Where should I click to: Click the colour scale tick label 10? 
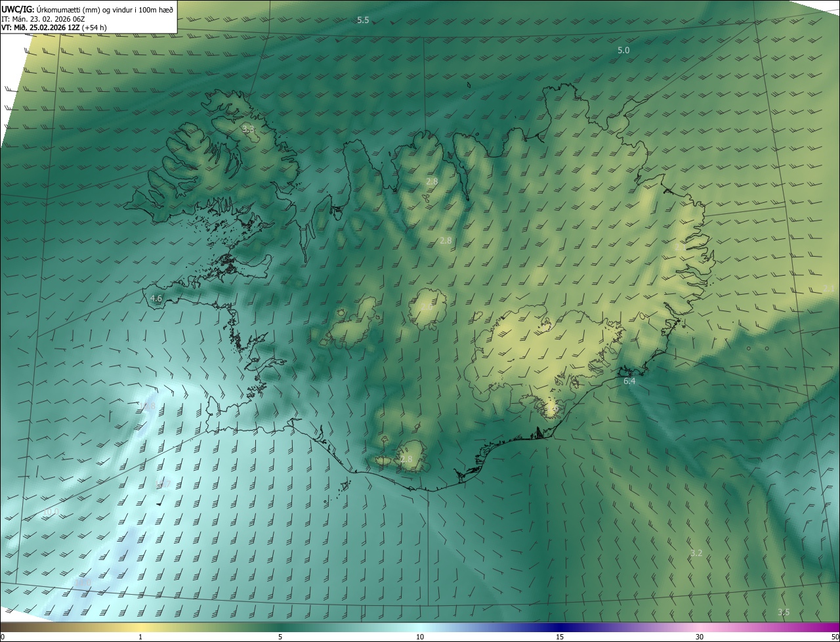pos(420,637)
